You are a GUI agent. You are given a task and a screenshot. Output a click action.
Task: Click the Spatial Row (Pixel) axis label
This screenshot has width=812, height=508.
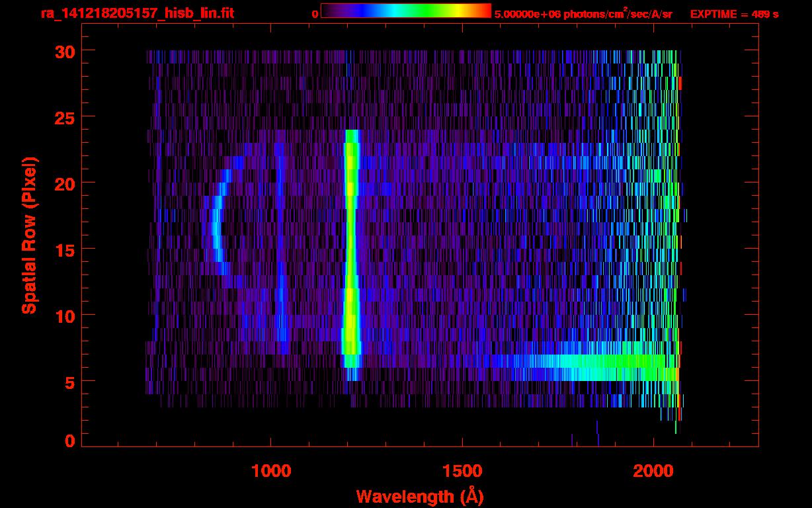tap(30, 235)
